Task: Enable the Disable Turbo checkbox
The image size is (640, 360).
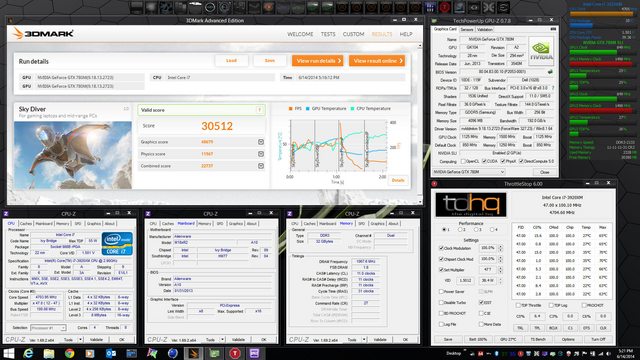Action: 441,302
